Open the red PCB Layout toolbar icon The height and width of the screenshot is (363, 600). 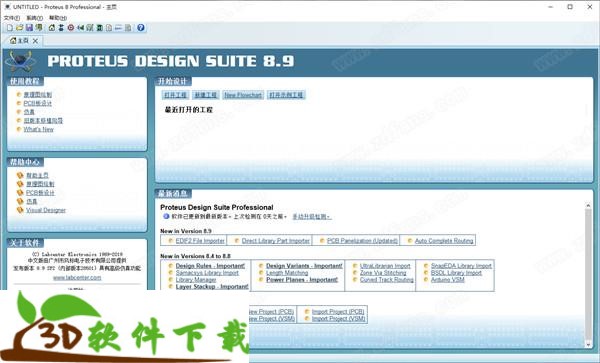coord(71,28)
